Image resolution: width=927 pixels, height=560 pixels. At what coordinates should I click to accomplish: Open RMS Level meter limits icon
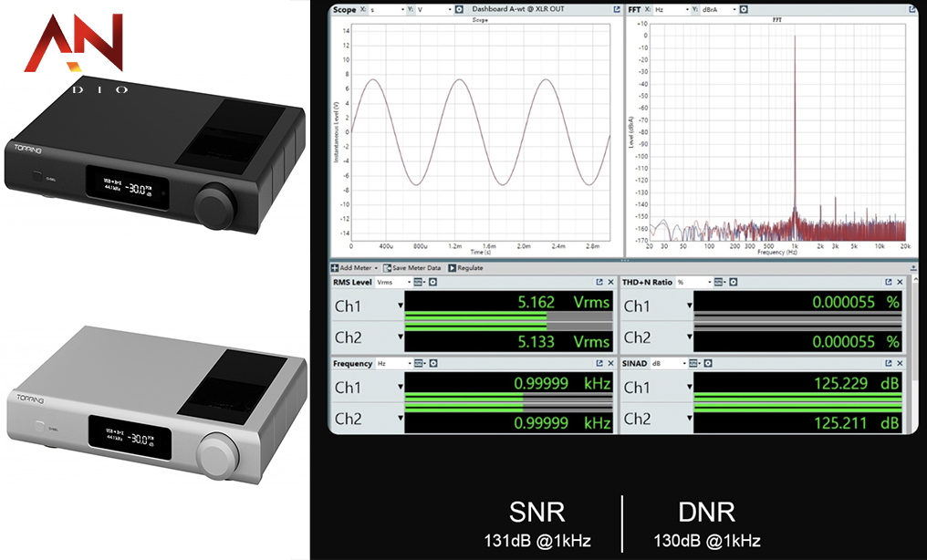pos(419,283)
